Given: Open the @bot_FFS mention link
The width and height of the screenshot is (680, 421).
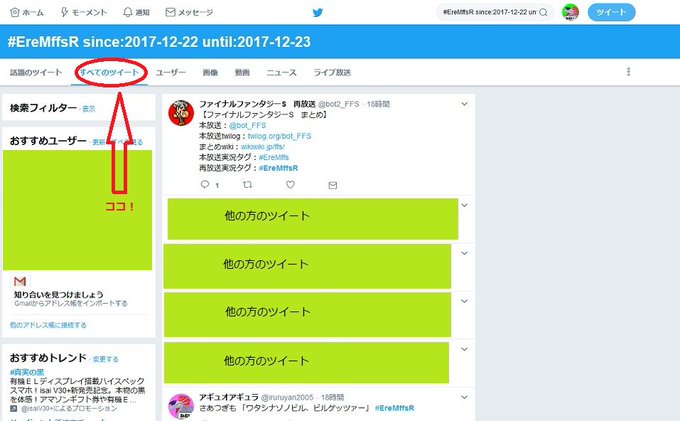Looking at the screenshot, I should (x=247, y=125).
